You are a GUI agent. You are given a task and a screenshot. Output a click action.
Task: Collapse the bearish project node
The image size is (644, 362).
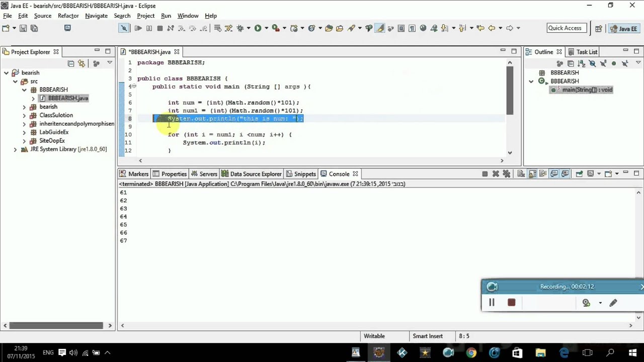tap(6, 73)
